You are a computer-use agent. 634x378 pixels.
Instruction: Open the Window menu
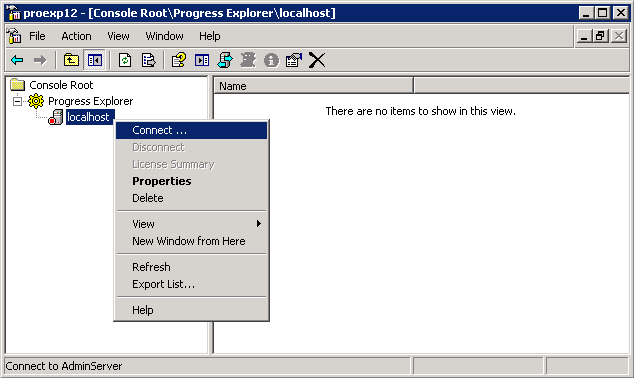pos(165,36)
